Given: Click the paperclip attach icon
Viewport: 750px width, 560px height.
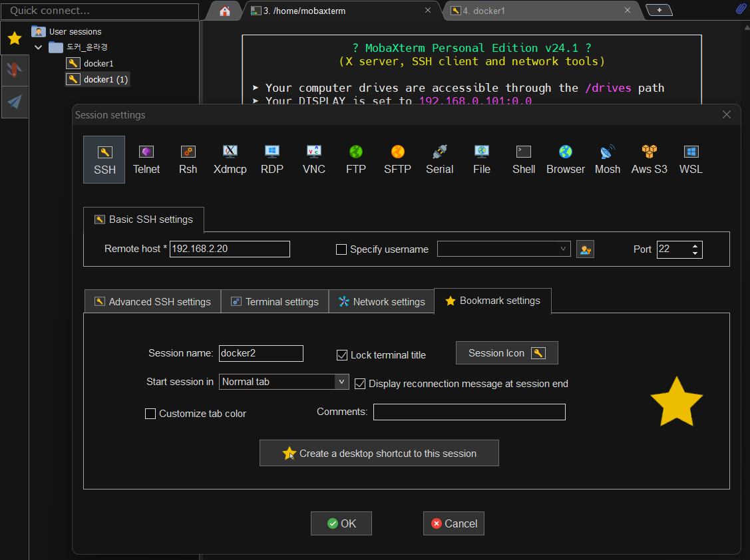Looking at the screenshot, I should click(x=741, y=9).
